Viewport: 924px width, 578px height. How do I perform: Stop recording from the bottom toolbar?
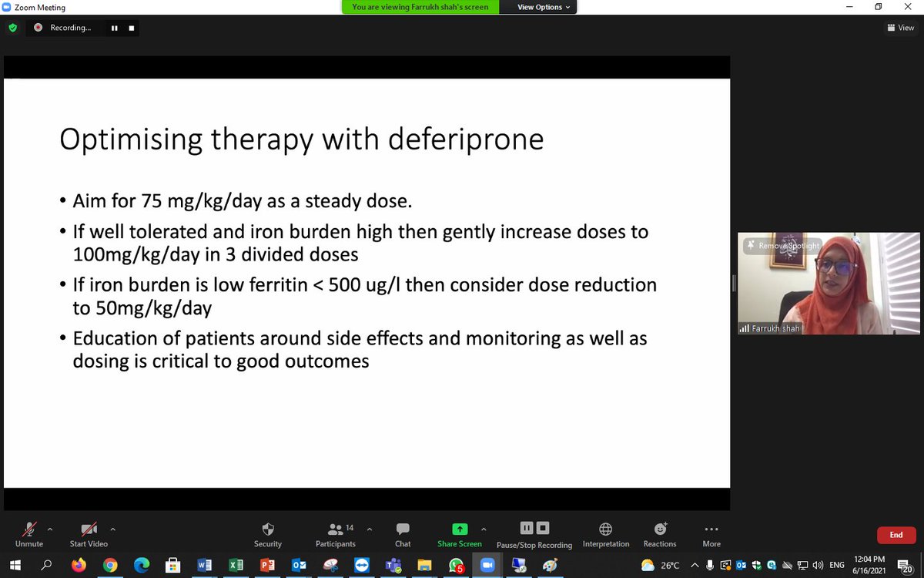pyautogui.click(x=543, y=528)
